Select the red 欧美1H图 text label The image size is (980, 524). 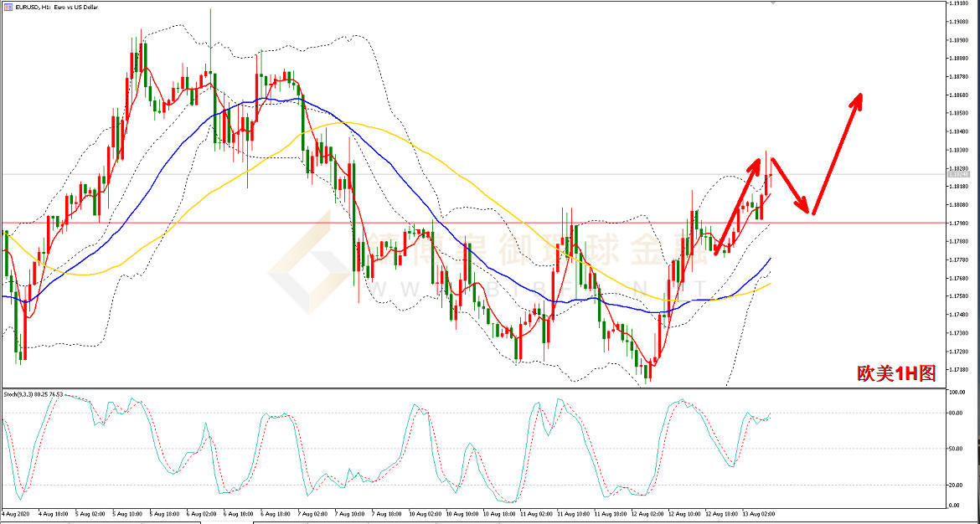(895, 373)
